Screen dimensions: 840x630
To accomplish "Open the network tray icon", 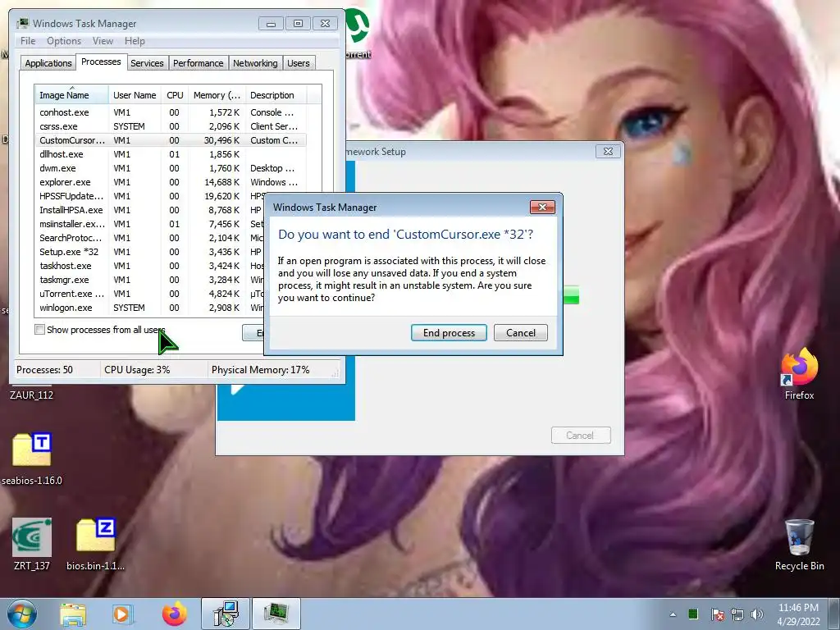I will [737, 614].
